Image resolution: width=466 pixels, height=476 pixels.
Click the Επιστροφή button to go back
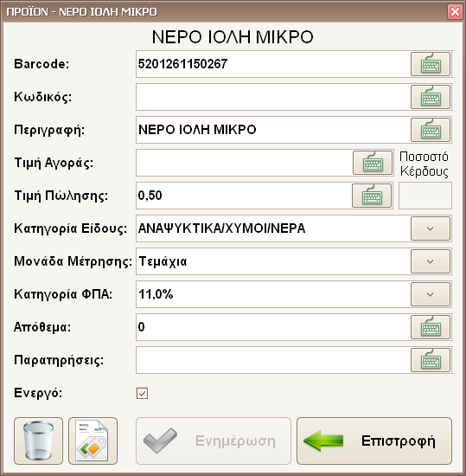point(374,441)
